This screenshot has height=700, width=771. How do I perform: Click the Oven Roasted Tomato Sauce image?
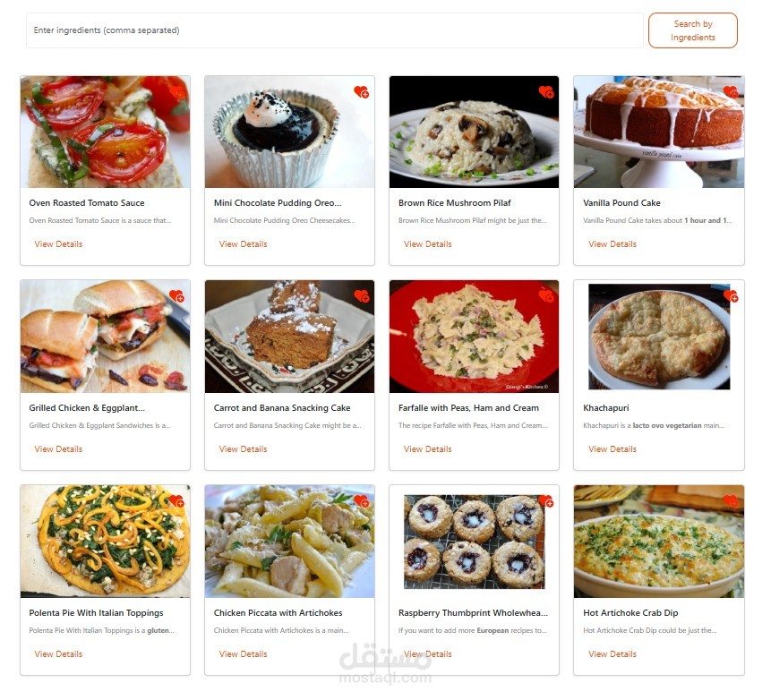tap(106, 132)
